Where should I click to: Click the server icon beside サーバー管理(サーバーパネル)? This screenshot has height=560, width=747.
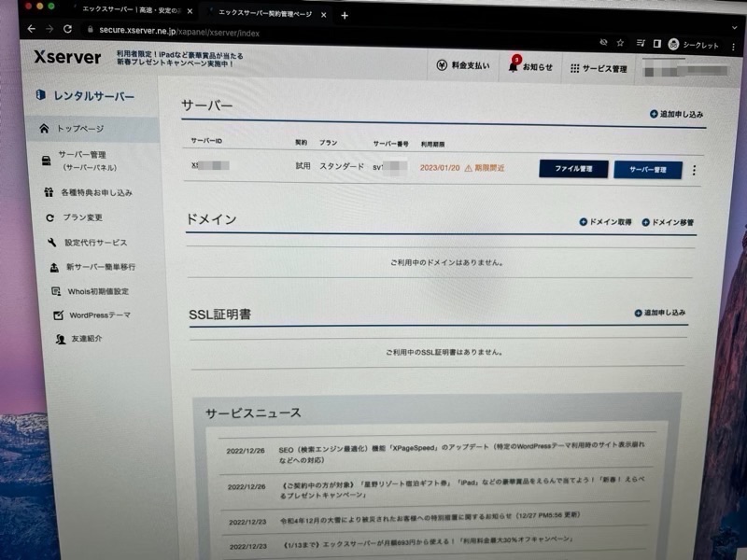click(46, 161)
